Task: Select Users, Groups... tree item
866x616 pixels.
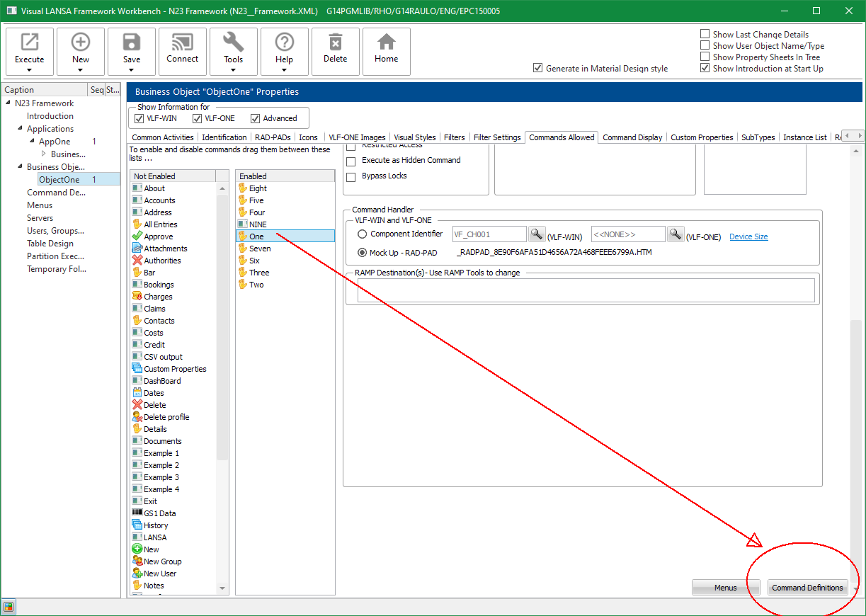Action: point(55,231)
